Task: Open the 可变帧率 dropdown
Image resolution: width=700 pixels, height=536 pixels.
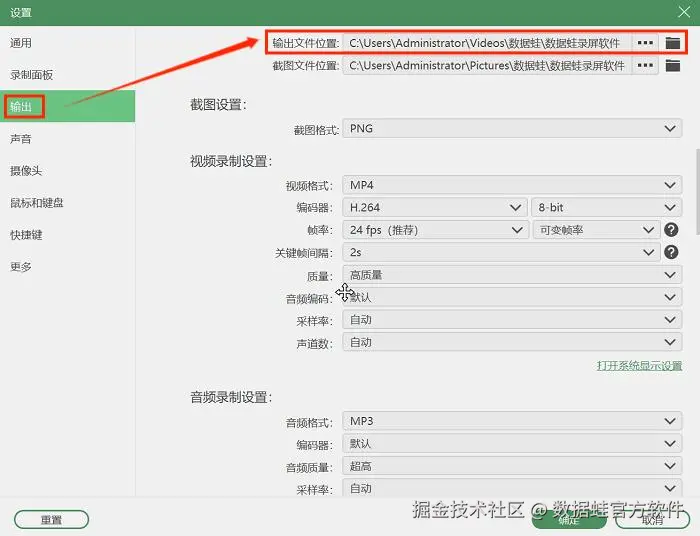Action: [x=596, y=230]
